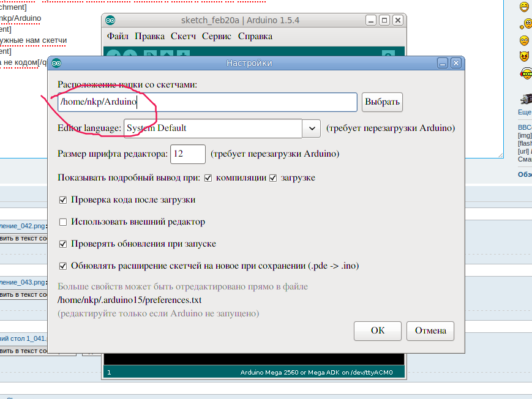
Task: Click the forum post text nkp/Arduino
Action: point(20,18)
